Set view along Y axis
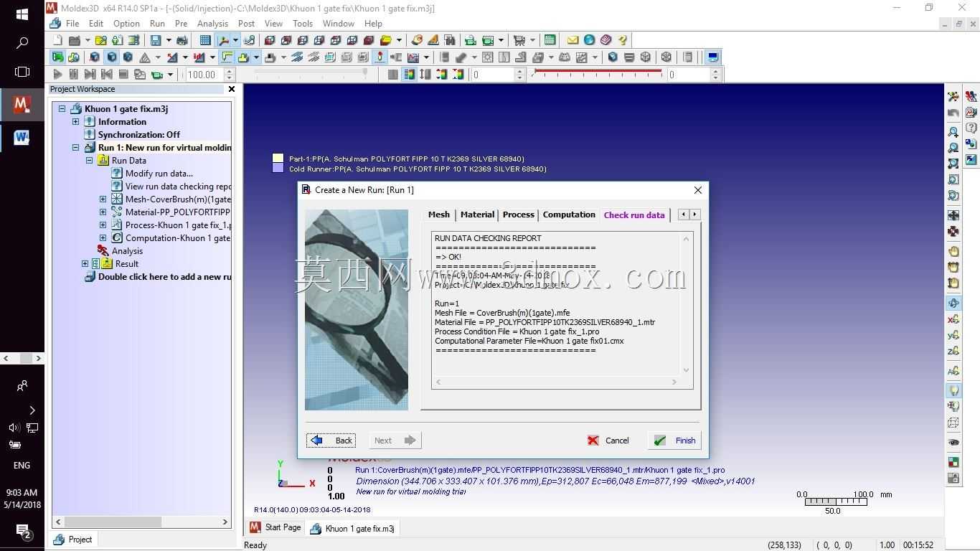The width and height of the screenshot is (980, 551). click(953, 335)
